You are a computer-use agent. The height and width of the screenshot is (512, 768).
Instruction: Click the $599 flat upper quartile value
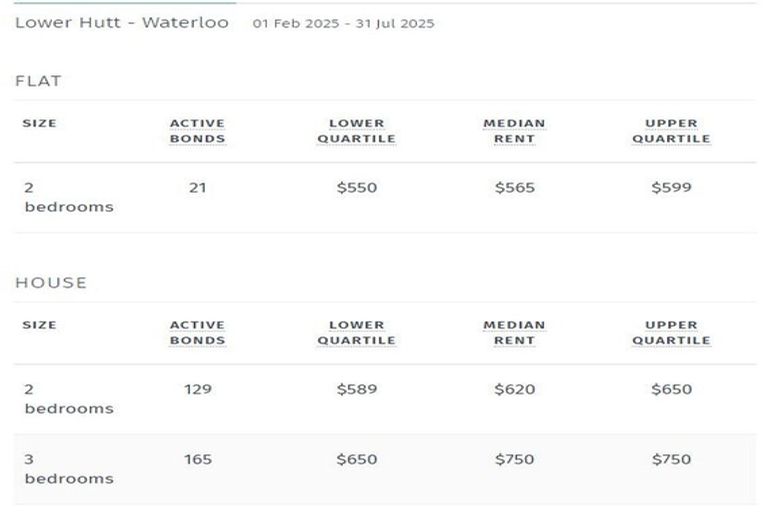[671, 187]
